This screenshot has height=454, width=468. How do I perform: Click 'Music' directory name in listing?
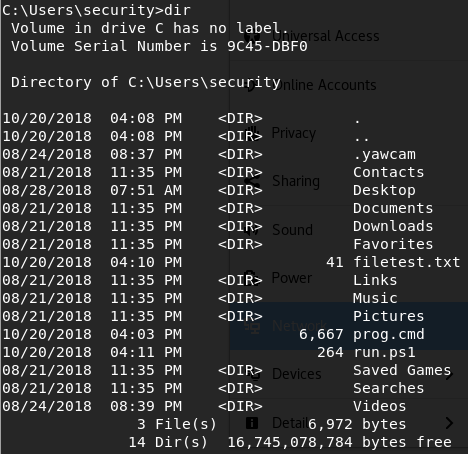pos(375,298)
